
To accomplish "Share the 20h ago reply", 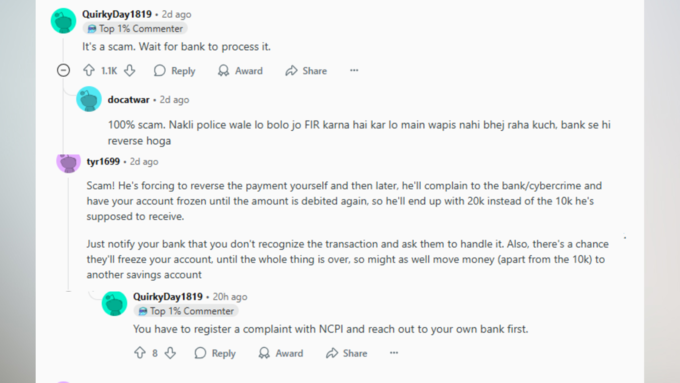I will pyautogui.click(x=347, y=353).
